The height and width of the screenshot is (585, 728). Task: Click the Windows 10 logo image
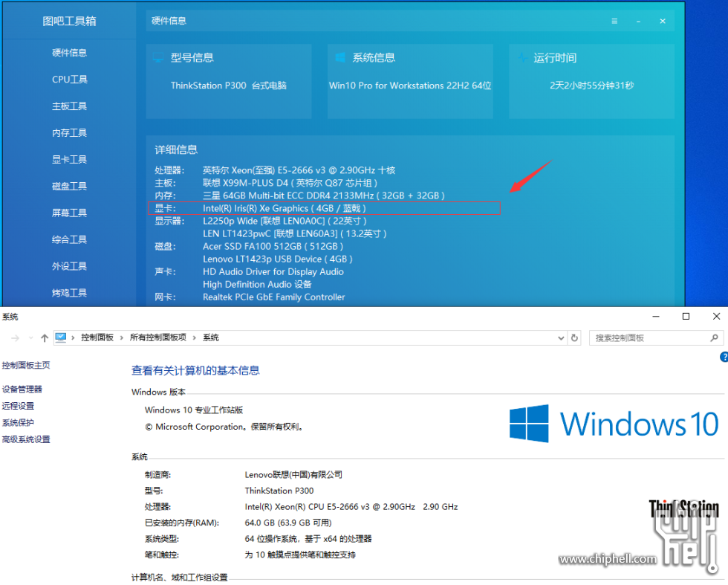tap(614, 423)
